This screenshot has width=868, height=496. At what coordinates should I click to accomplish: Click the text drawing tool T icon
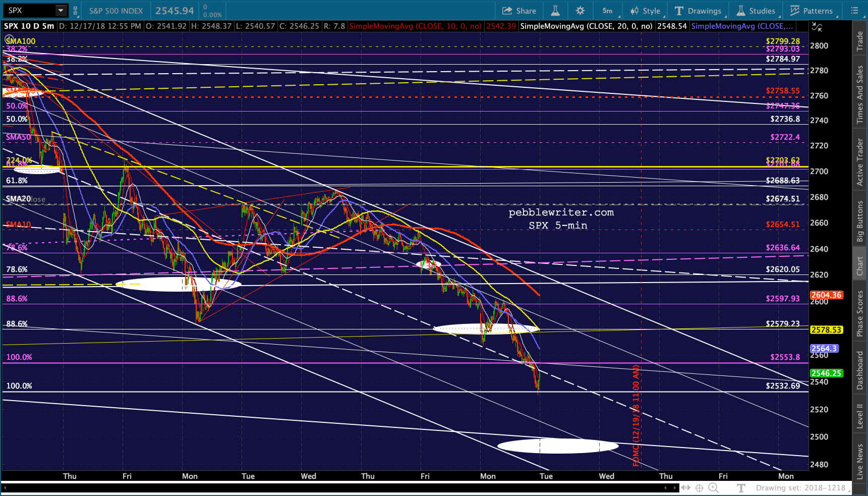coord(741,487)
